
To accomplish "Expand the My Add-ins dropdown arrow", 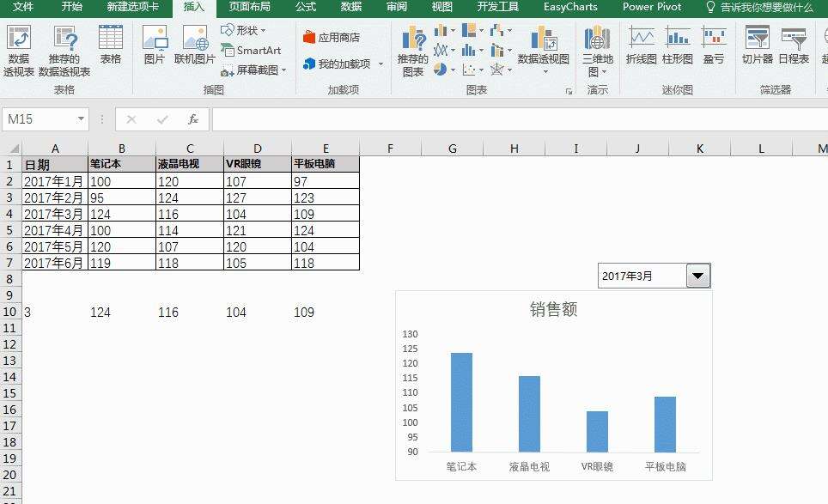I will pos(381,64).
